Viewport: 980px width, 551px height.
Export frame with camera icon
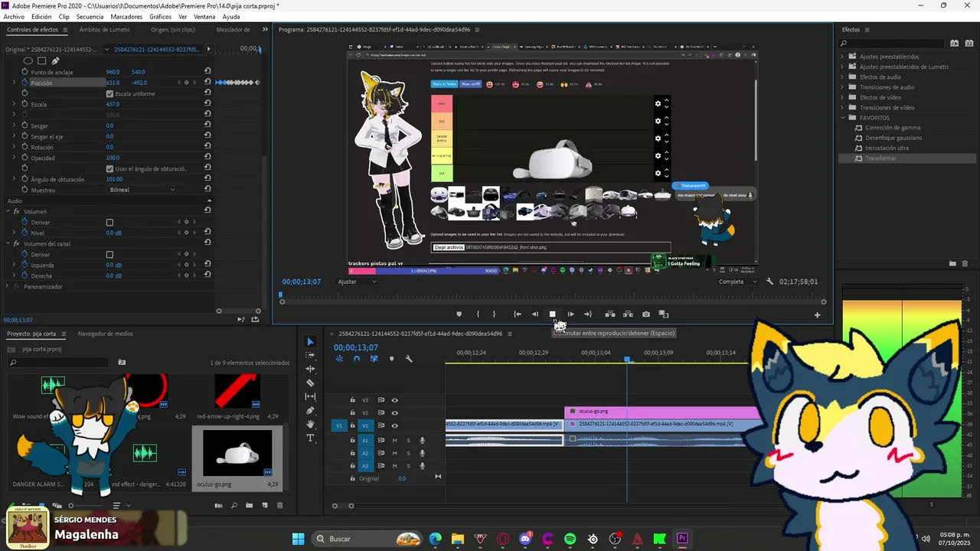click(646, 314)
